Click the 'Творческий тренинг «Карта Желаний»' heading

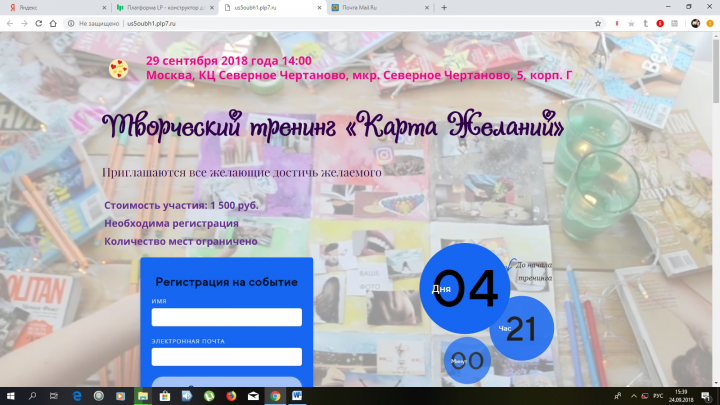pyautogui.click(x=333, y=125)
